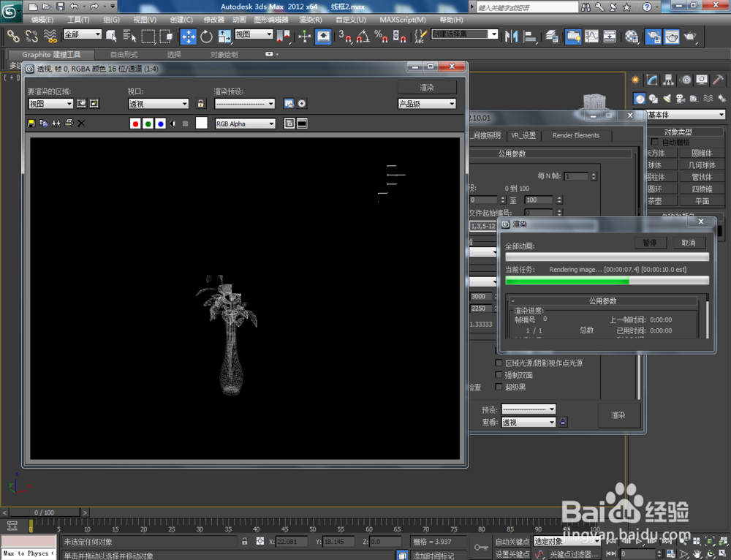Check the 超级黑 option

click(x=499, y=387)
